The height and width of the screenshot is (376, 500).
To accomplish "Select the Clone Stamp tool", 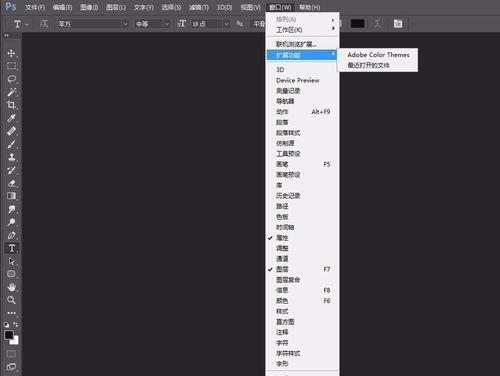I will 11,157.
